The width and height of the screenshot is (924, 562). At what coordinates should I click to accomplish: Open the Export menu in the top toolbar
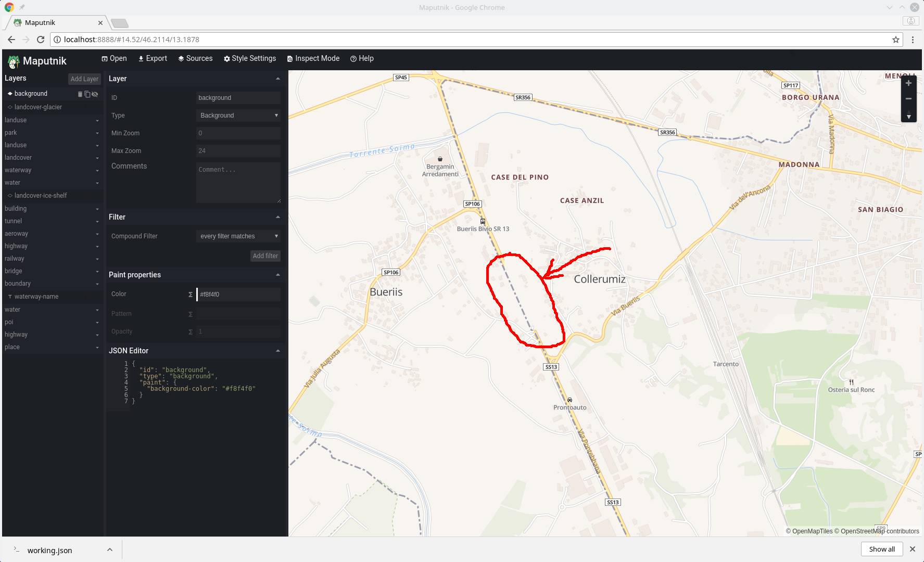point(153,58)
